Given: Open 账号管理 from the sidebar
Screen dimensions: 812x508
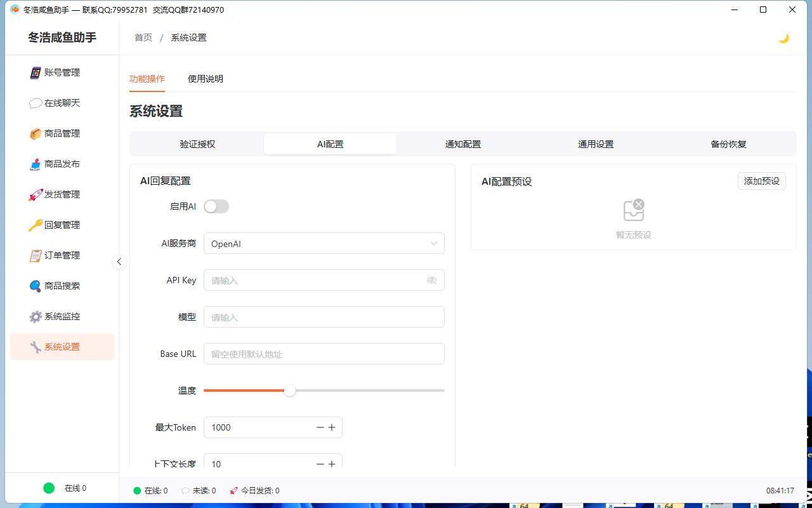Looking at the screenshot, I should click(x=62, y=72).
